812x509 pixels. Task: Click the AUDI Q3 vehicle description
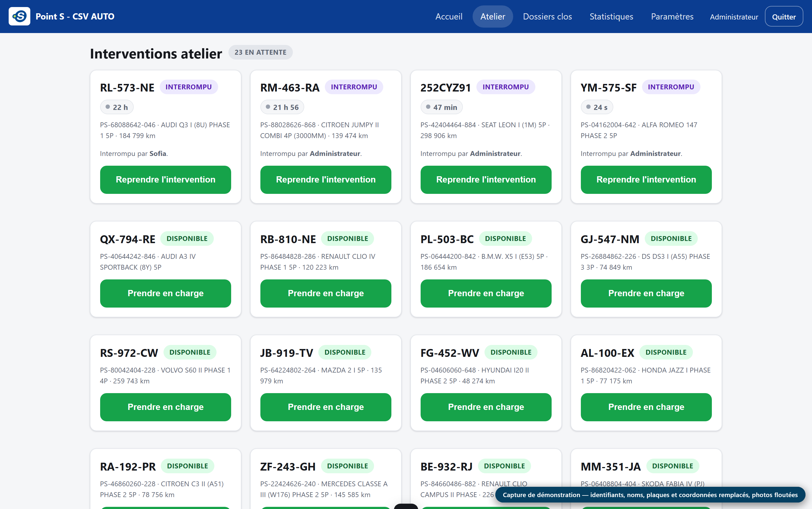point(165,130)
